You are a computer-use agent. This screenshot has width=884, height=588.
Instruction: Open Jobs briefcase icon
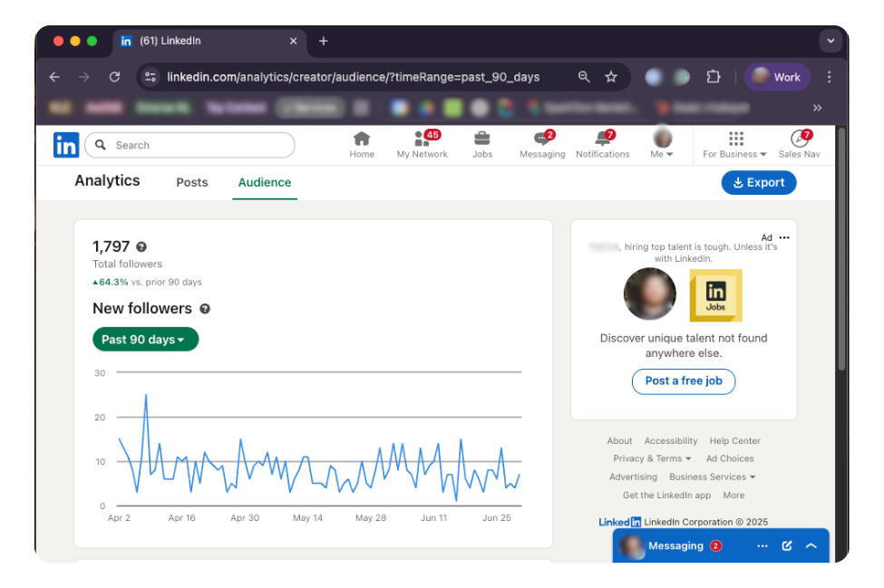tap(482, 139)
